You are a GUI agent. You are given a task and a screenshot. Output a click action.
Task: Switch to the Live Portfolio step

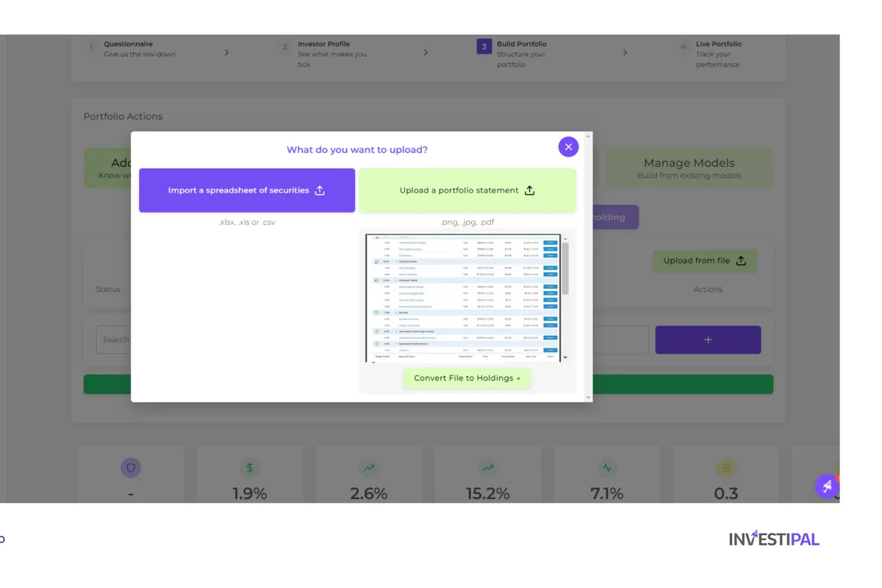click(717, 54)
